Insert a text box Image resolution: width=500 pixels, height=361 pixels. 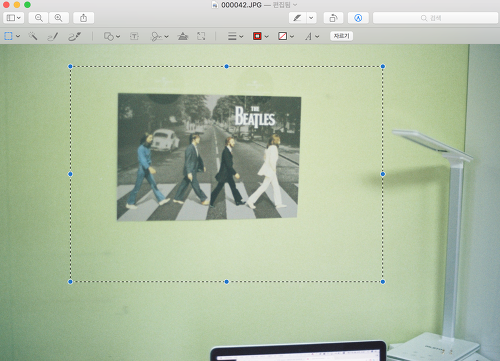(134, 36)
